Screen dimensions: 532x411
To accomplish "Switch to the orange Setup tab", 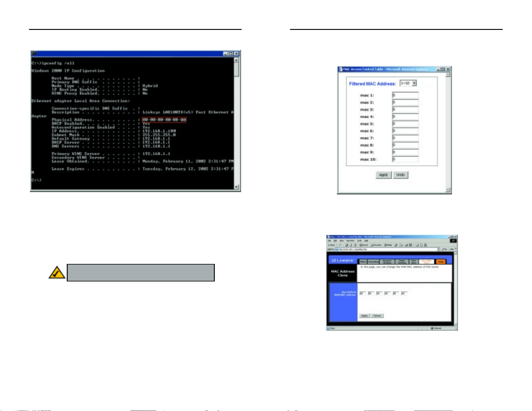I will [x=441, y=262].
